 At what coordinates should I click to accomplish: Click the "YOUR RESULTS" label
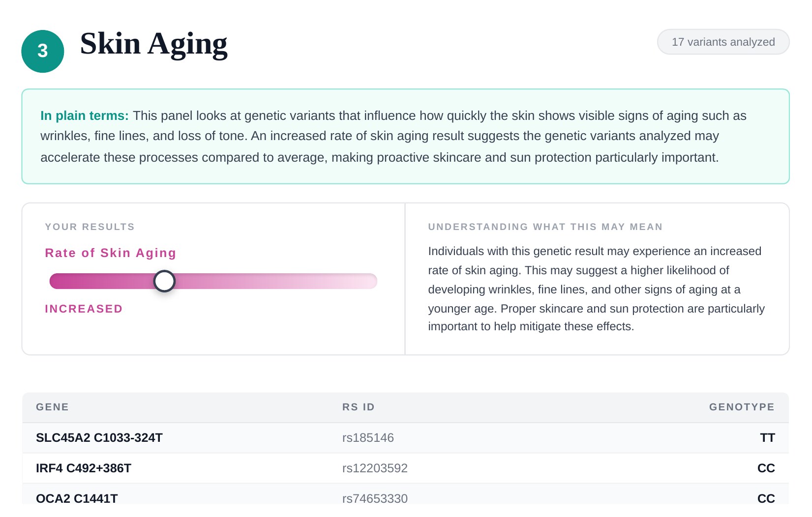[90, 227]
